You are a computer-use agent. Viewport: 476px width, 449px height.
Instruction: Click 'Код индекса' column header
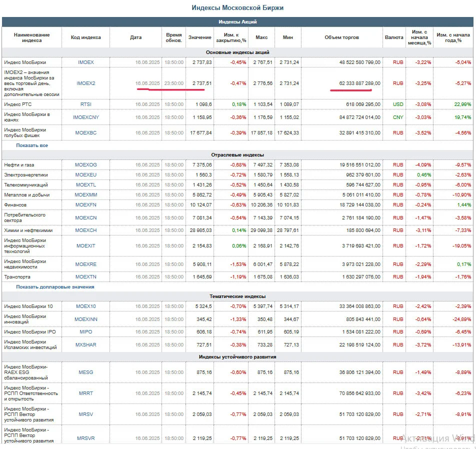(86, 37)
